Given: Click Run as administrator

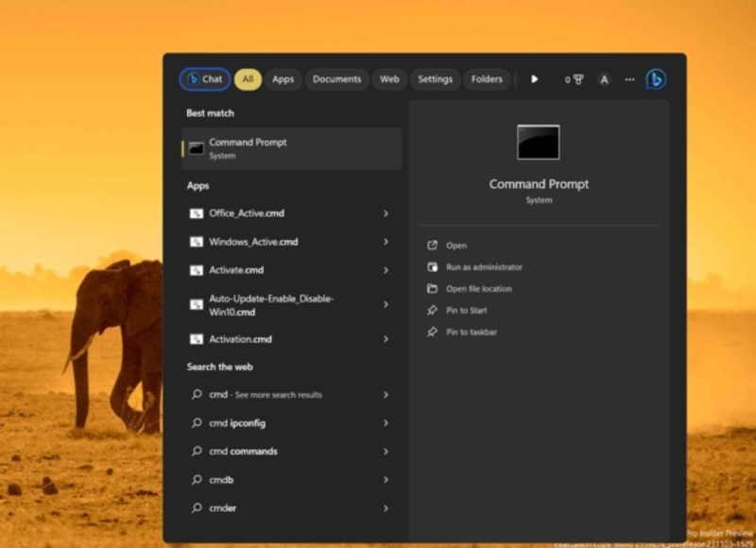Looking at the screenshot, I should click(484, 267).
